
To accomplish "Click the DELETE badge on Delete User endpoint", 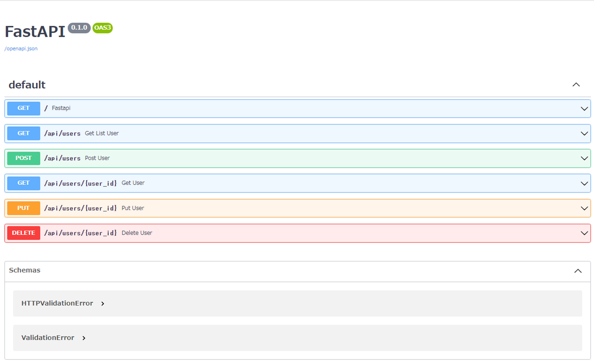I will [24, 233].
